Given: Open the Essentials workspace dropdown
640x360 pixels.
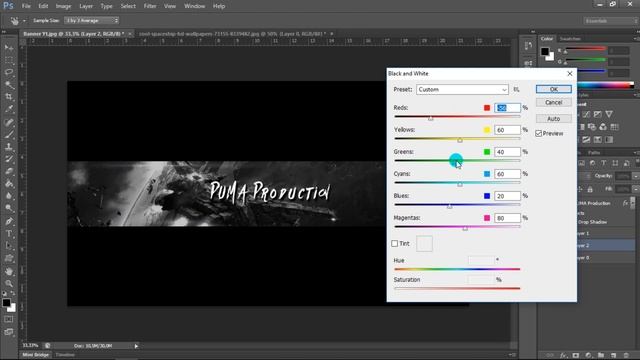Looking at the screenshot, I should pos(610,21).
